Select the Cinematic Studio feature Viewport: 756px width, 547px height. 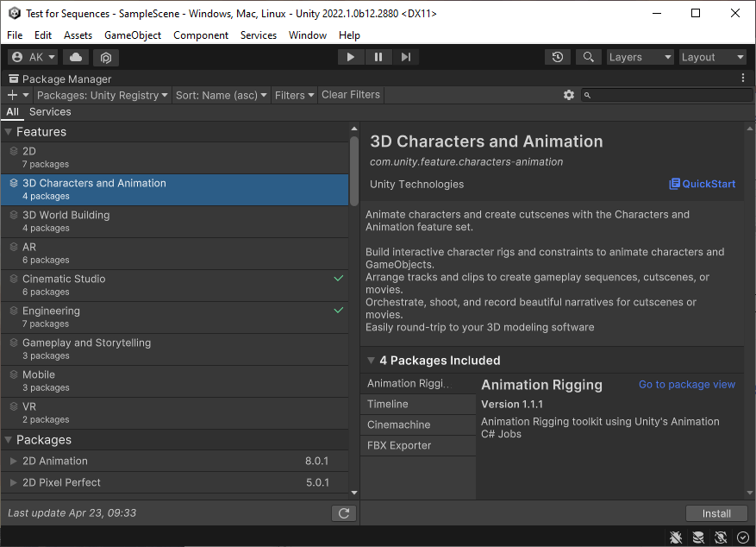pos(174,285)
